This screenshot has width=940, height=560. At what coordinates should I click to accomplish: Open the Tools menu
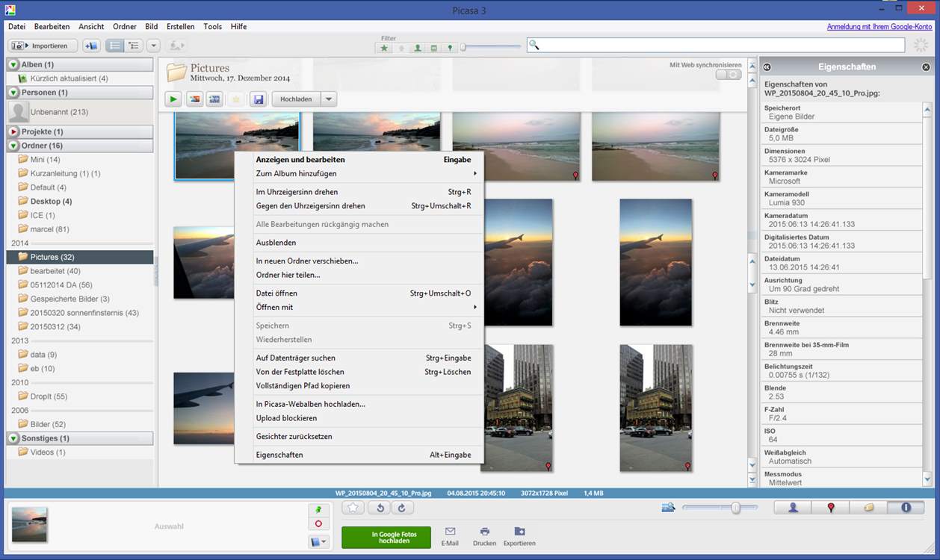[213, 26]
